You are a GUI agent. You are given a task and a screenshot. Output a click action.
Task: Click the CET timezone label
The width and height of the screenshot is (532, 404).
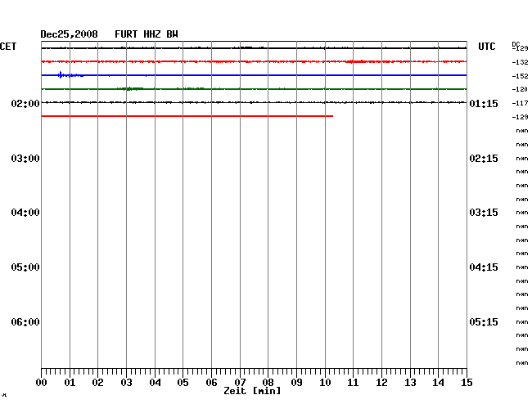click(8, 47)
